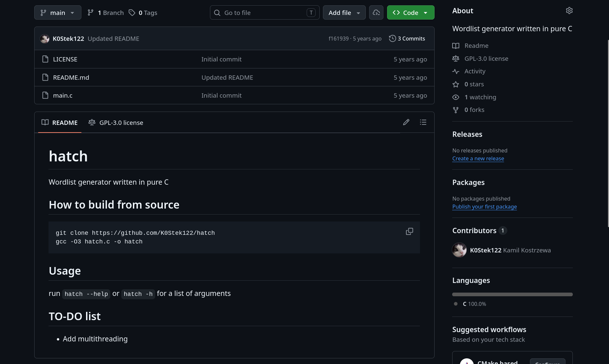Click the Usage heading
609x364 pixels.
(65, 271)
